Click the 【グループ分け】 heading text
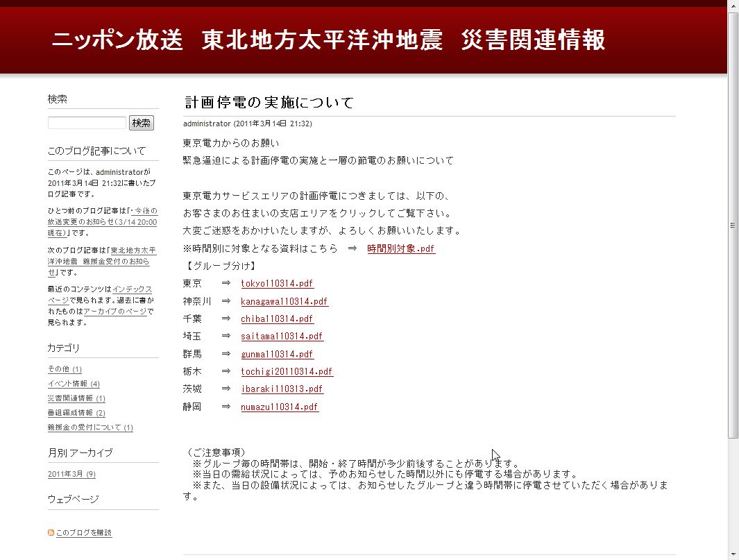This screenshot has height=560, width=739. tap(220, 266)
